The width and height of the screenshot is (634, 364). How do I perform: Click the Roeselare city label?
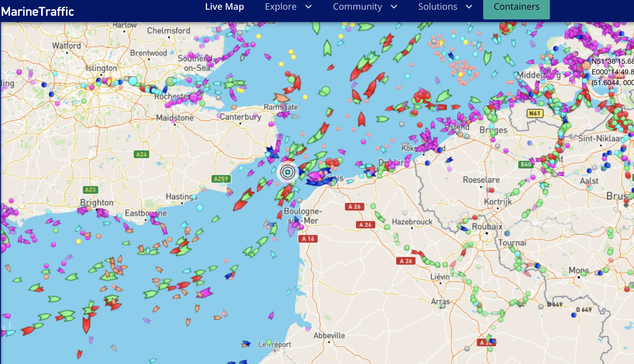(481, 180)
